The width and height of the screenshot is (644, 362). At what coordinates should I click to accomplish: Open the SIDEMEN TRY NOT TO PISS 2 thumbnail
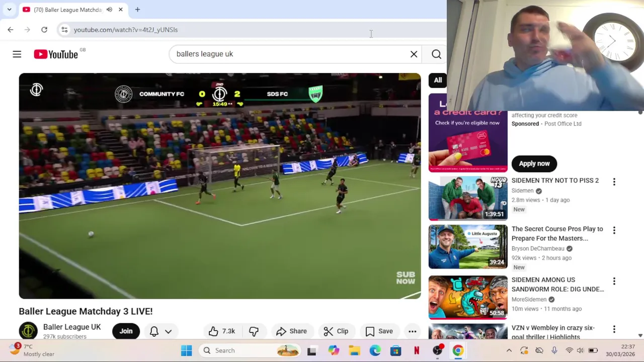tap(468, 198)
